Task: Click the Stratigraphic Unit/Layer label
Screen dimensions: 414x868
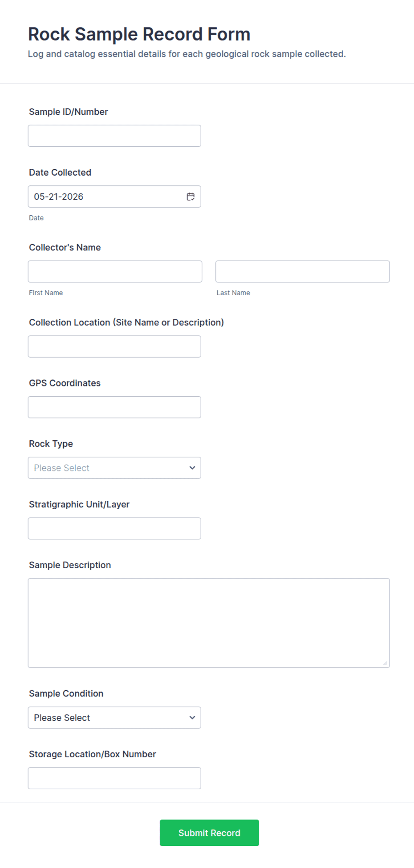Action: (x=79, y=505)
